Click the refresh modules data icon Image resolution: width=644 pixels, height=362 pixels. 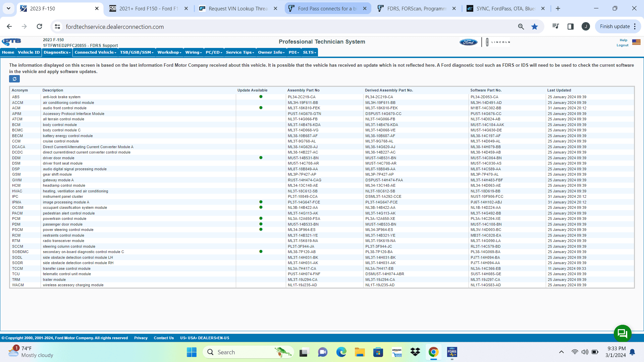14,79
